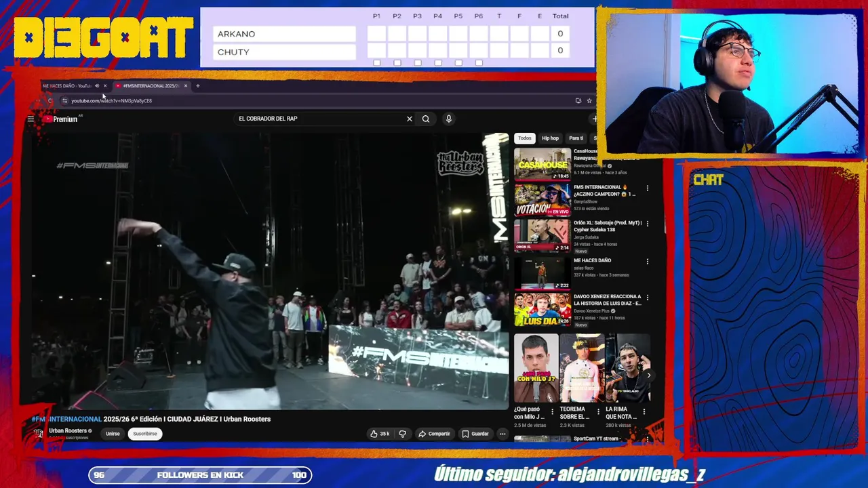Tick the checkbox under the P4 column

(438, 63)
